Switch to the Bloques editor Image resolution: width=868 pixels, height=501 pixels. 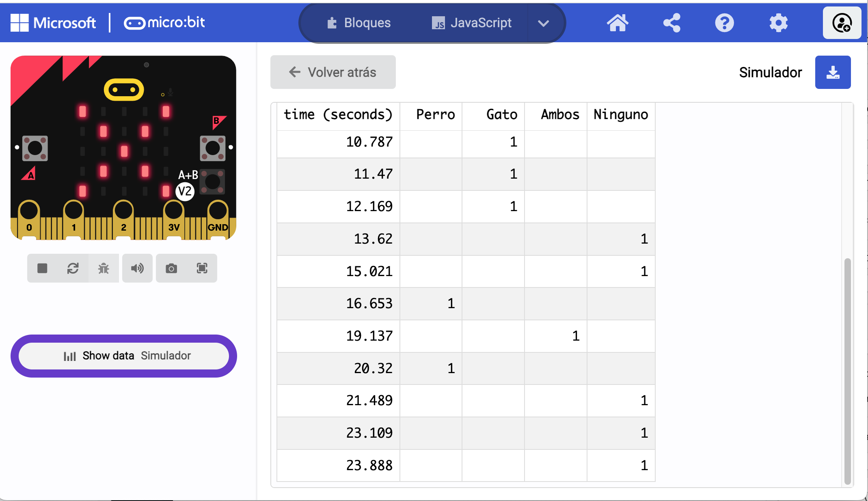(x=358, y=23)
